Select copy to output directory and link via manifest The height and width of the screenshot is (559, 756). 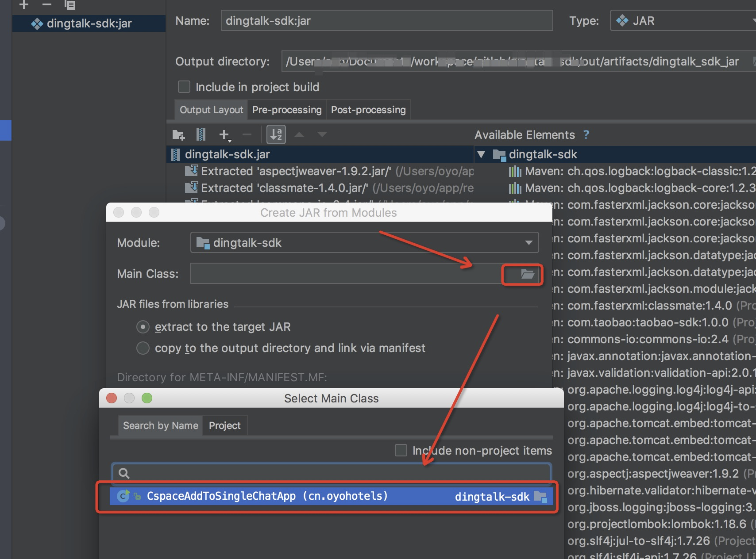[143, 348]
